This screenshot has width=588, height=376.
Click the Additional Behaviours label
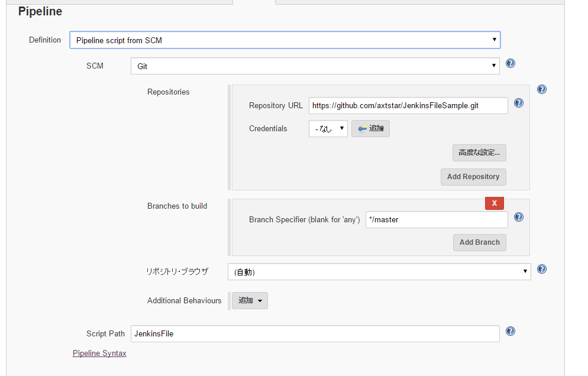184,301
